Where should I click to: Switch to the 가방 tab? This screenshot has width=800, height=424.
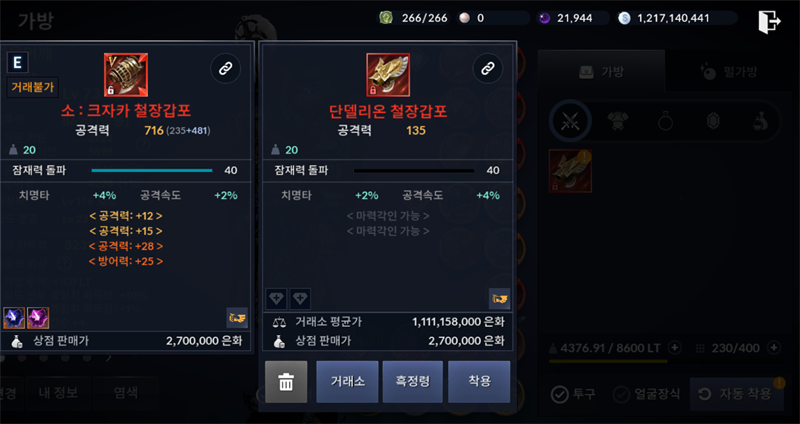point(602,71)
